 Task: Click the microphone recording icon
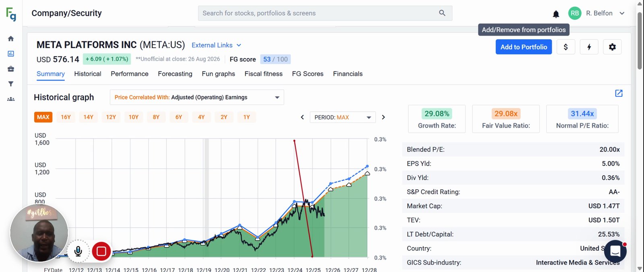coord(78,251)
